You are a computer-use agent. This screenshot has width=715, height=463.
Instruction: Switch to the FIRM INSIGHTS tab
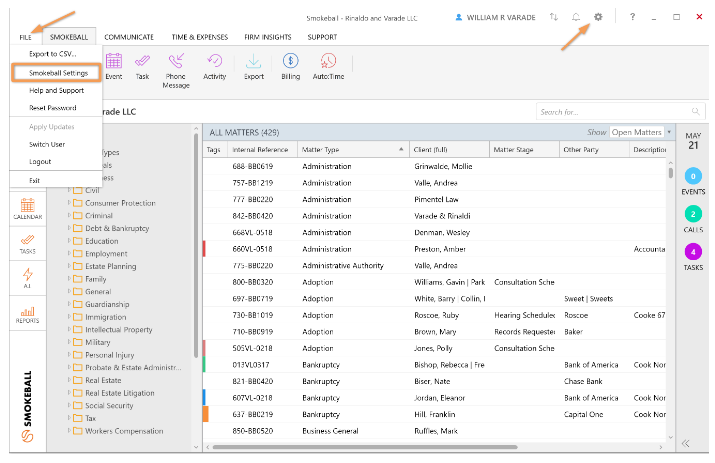click(x=268, y=37)
